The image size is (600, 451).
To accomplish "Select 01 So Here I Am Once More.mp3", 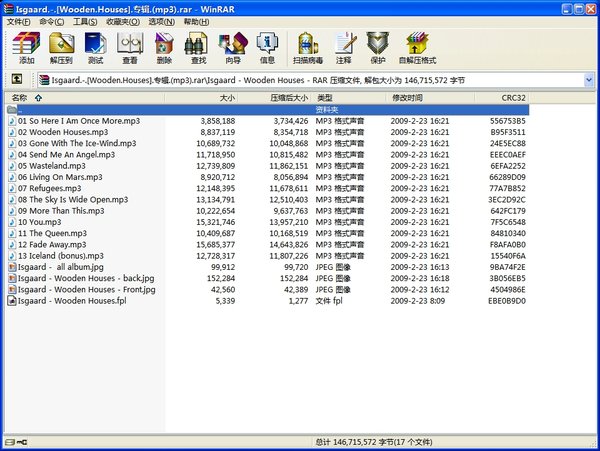I will pos(79,121).
